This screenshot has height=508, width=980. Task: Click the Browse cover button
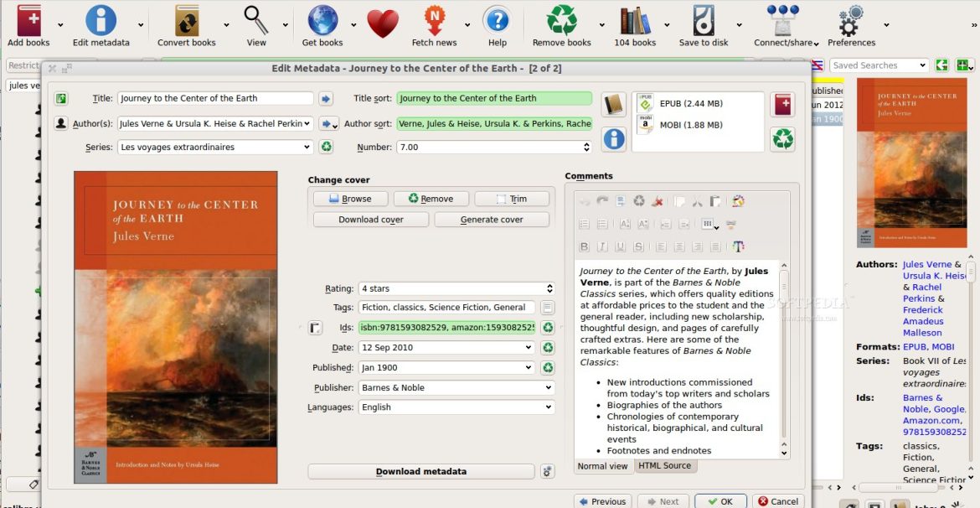[351, 199]
